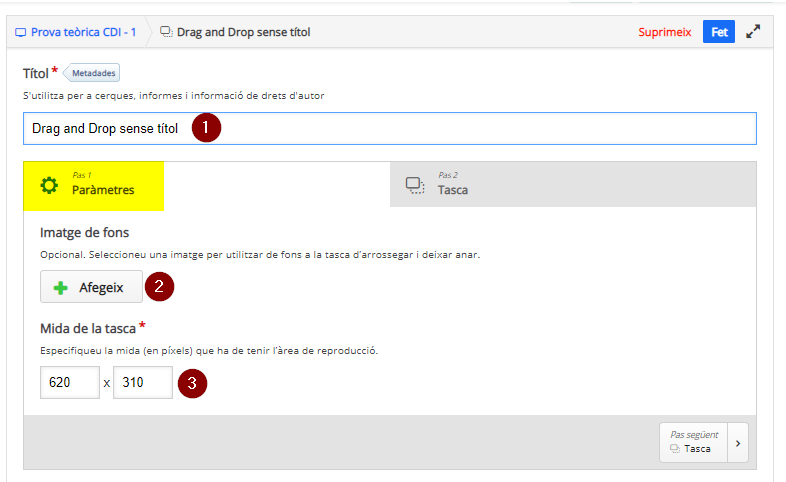Click the Afegeix background image button
The image size is (786, 482).
tap(91, 287)
